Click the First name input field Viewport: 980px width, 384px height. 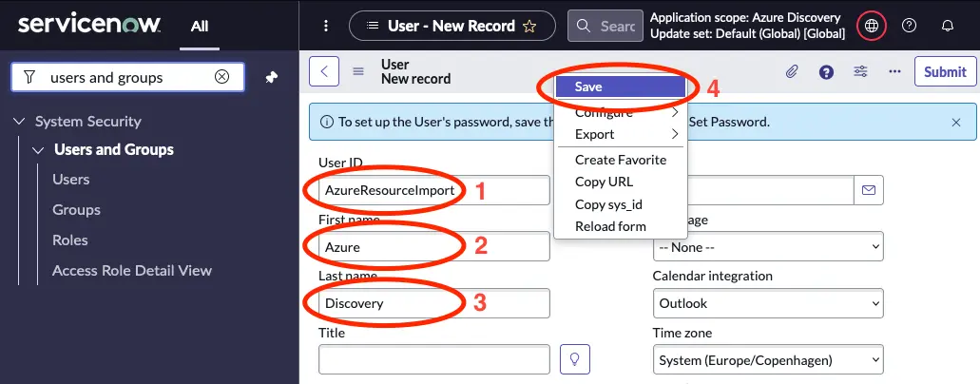click(433, 247)
